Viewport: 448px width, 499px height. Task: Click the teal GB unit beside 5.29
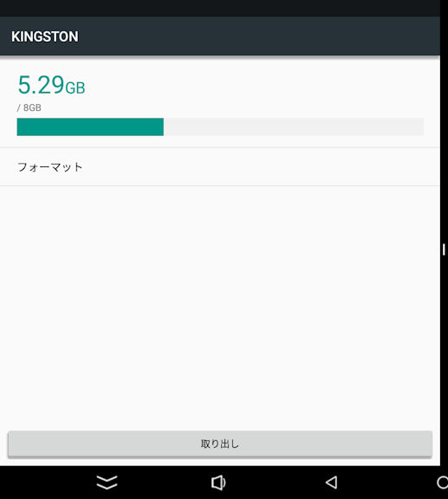tap(75, 87)
